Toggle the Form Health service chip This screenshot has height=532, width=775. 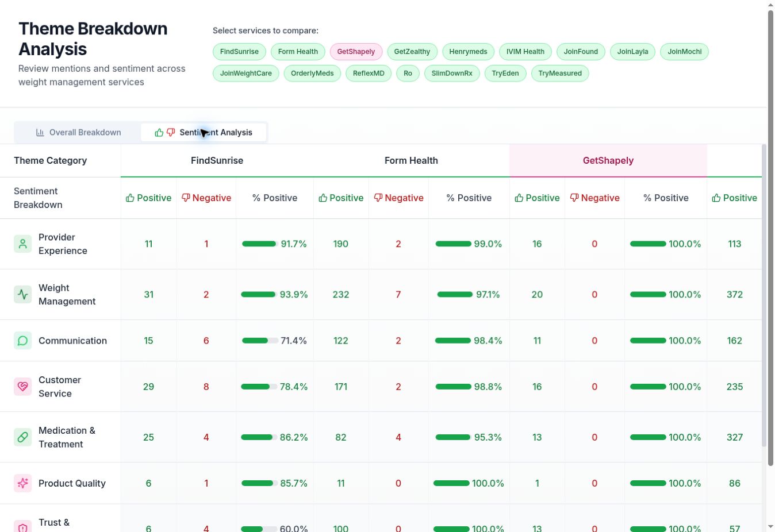pos(298,52)
